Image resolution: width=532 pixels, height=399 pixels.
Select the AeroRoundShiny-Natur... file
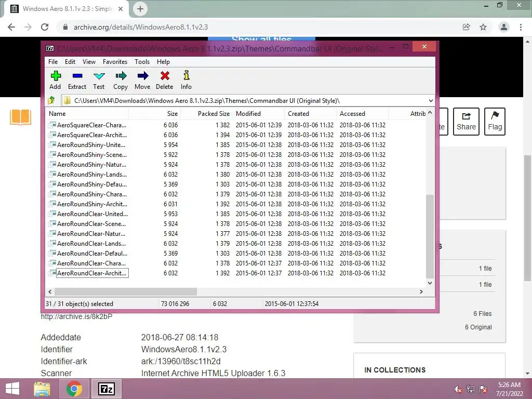[91, 164]
